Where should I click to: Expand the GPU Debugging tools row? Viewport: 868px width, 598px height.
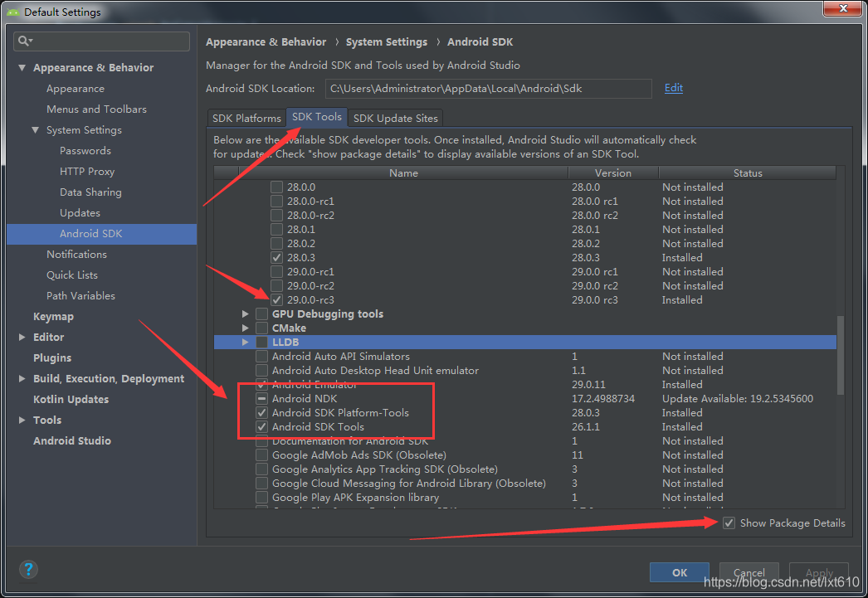pos(246,314)
